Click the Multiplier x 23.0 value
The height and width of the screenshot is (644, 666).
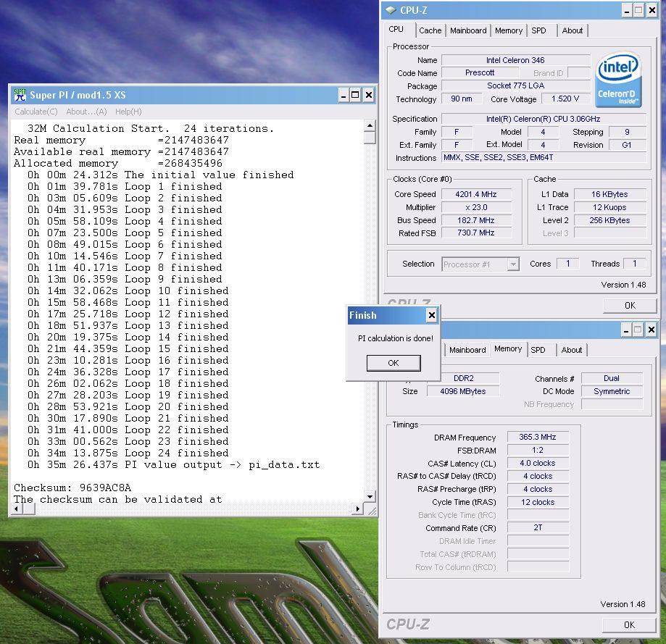476,207
